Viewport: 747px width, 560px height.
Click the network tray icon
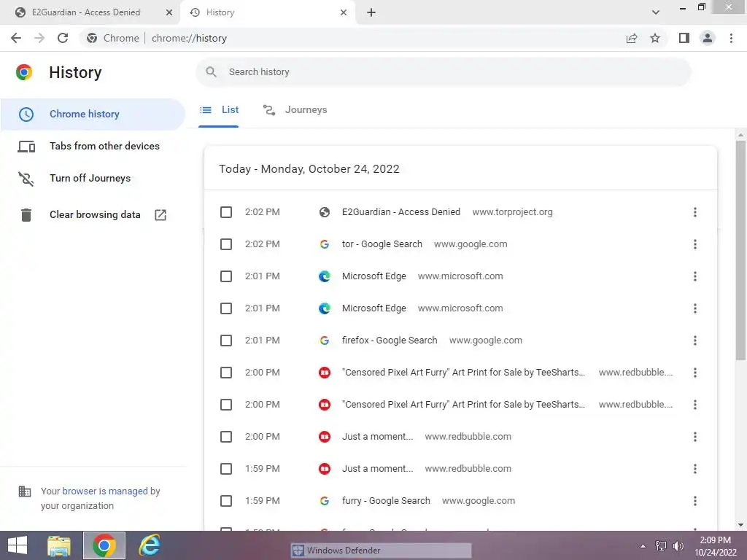(661, 546)
